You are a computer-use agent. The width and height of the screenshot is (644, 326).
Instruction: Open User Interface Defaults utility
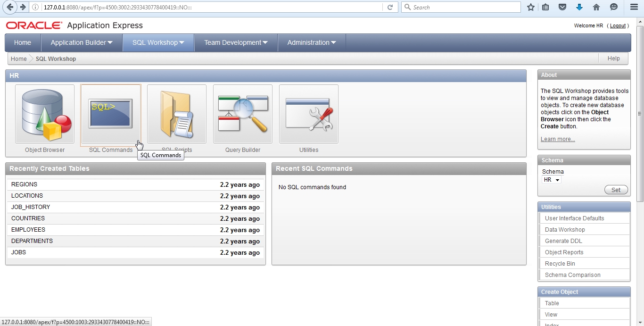click(x=584, y=218)
